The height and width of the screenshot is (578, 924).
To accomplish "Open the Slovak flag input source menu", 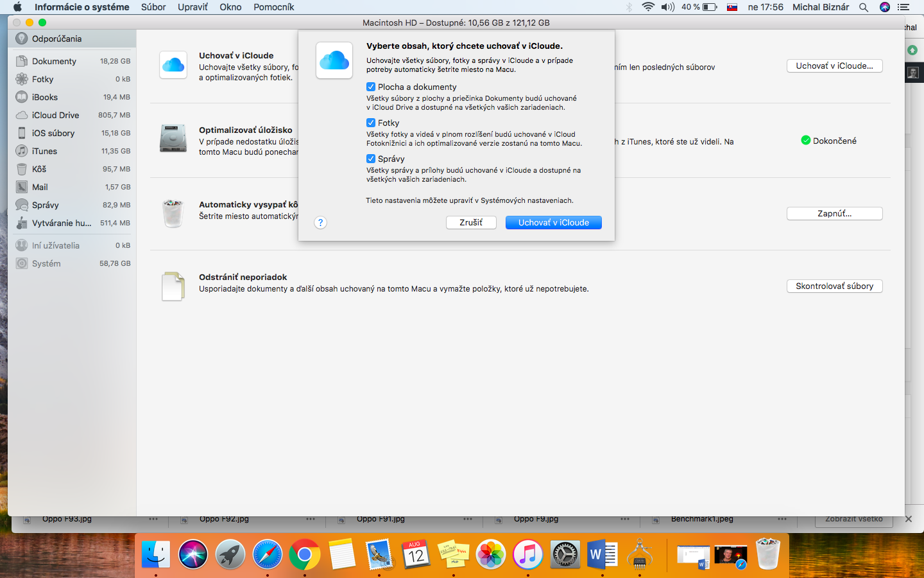I will [732, 7].
